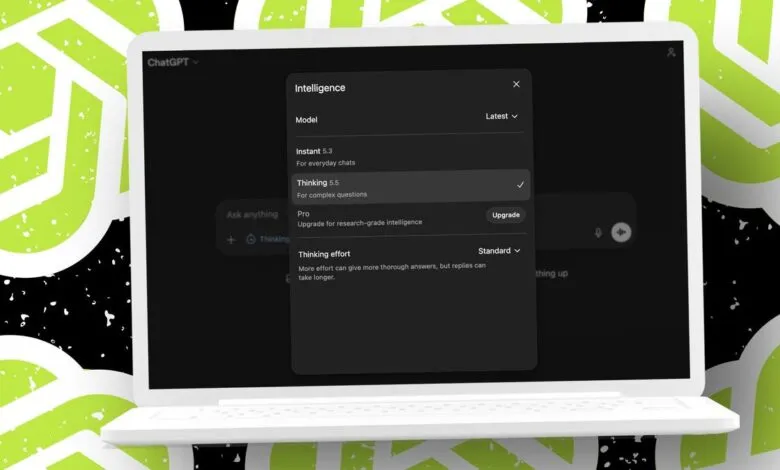The width and height of the screenshot is (780, 470).
Task: Click the plus attach icon
Action: tap(231, 240)
